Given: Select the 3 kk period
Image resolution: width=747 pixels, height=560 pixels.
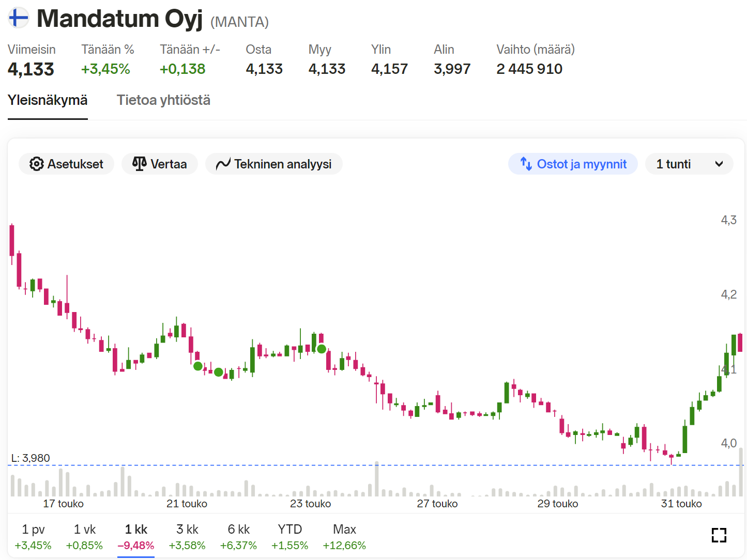Looking at the screenshot, I should coord(187,537).
